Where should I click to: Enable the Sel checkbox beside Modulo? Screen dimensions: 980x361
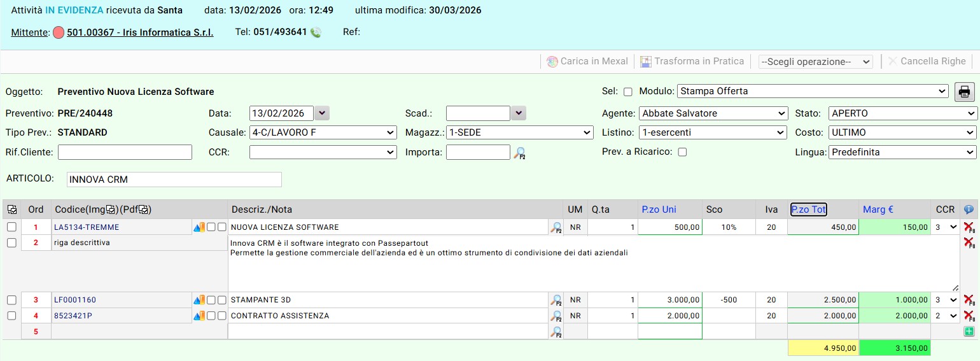[628, 92]
